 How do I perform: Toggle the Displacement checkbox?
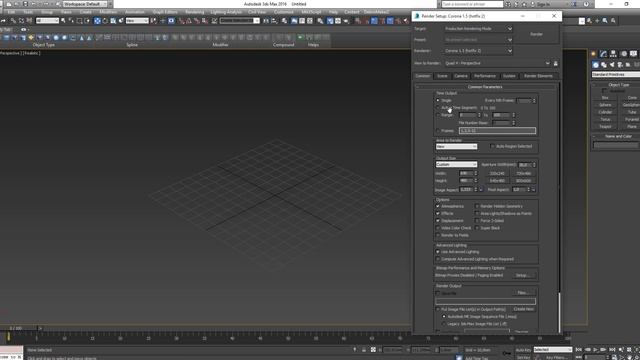coord(438,221)
